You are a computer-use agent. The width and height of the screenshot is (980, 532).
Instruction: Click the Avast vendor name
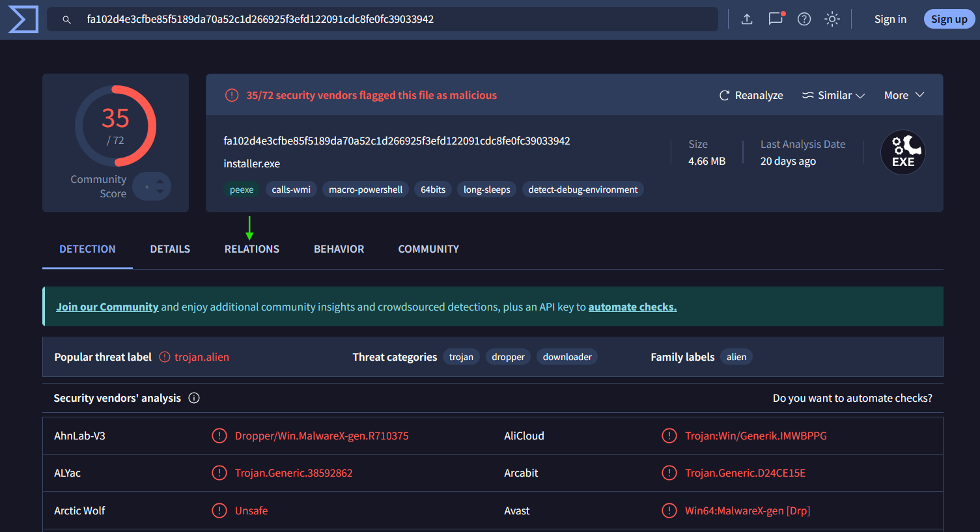pyautogui.click(x=517, y=511)
